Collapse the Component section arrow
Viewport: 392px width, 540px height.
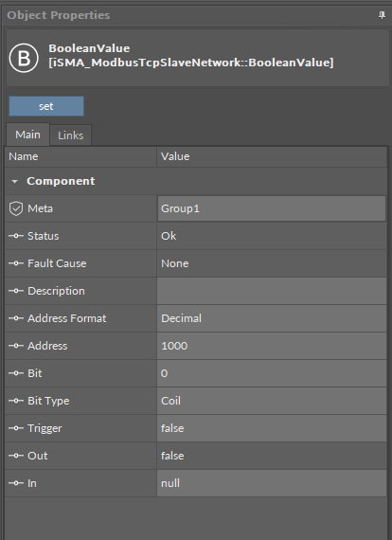tap(14, 182)
